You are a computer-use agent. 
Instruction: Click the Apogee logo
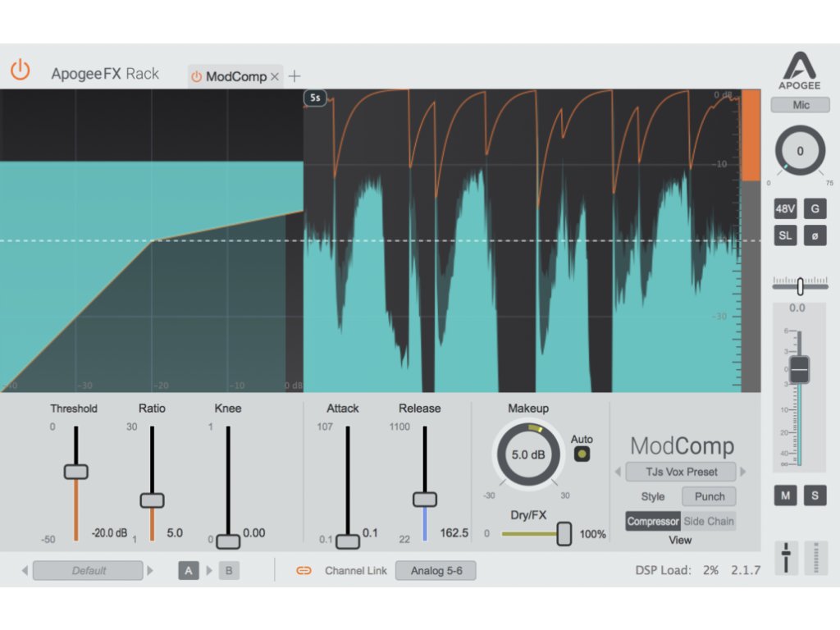click(800, 71)
